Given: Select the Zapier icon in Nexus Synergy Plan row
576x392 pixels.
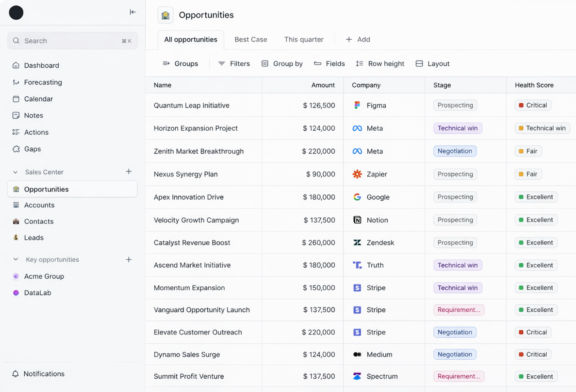Looking at the screenshot, I should coord(357,174).
